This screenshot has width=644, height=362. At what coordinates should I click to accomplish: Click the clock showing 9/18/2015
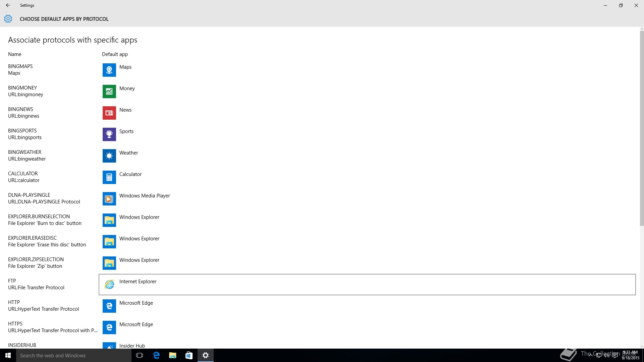pos(631,355)
